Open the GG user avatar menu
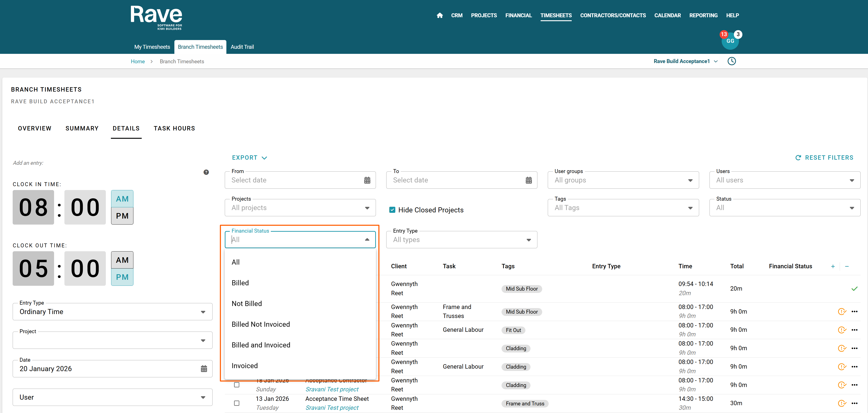This screenshot has height=413, width=868. coord(730,41)
